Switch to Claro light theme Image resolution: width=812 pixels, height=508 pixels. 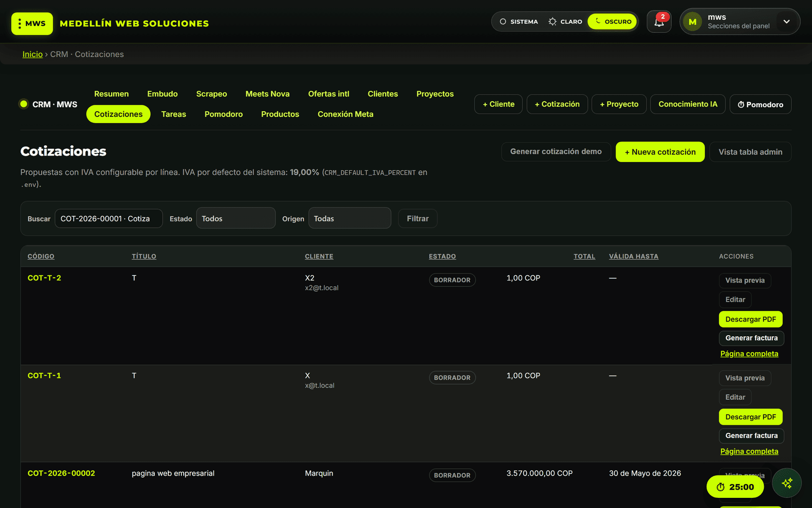(565, 22)
